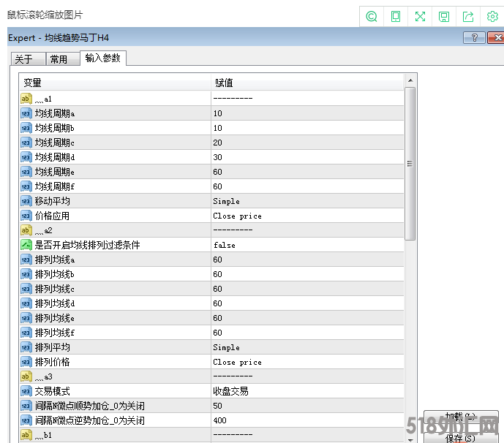Edit the 均线周期b value 10

(x=307, y=128)
